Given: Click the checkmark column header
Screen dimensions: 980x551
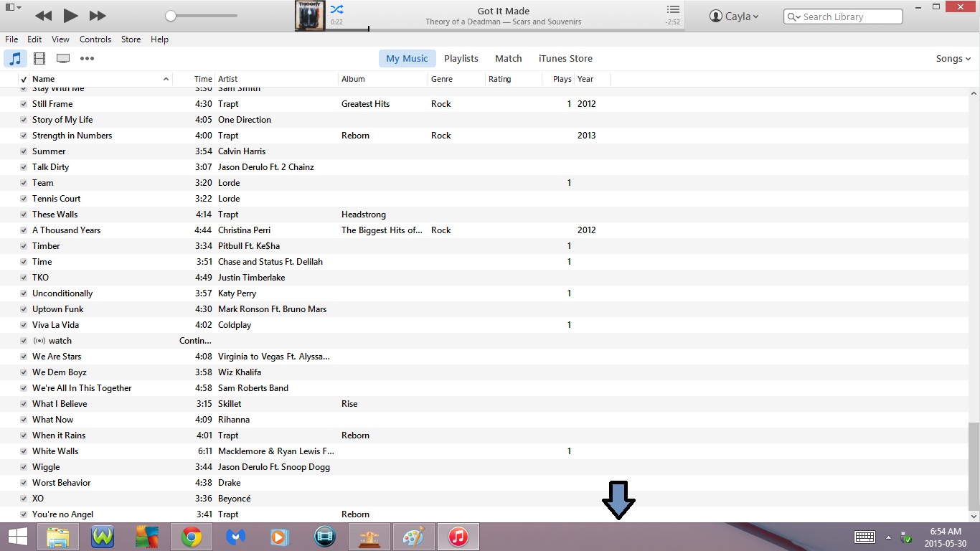Looking at the screenshot, I should (24, 80).
